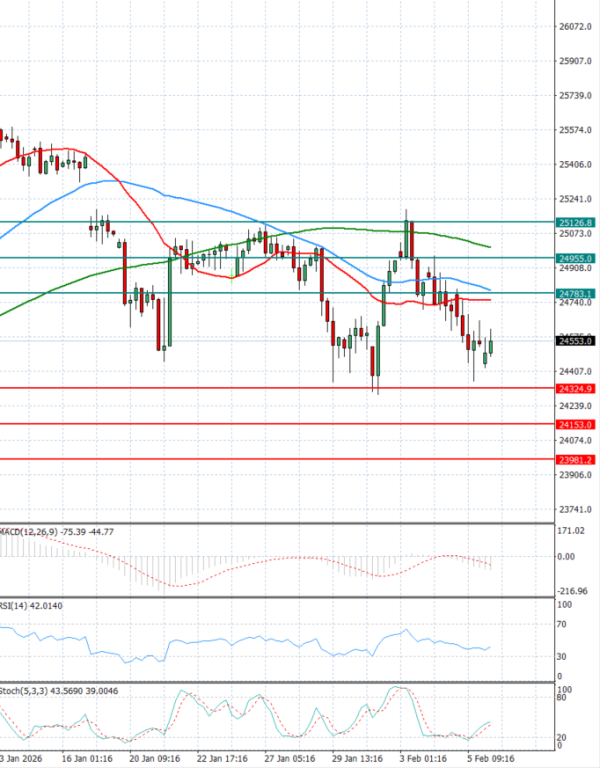The width and height of the screenshot is (600, 768).
Task: Select the 27 Jan 05:16 time axis label
Action: coord(289,759)
